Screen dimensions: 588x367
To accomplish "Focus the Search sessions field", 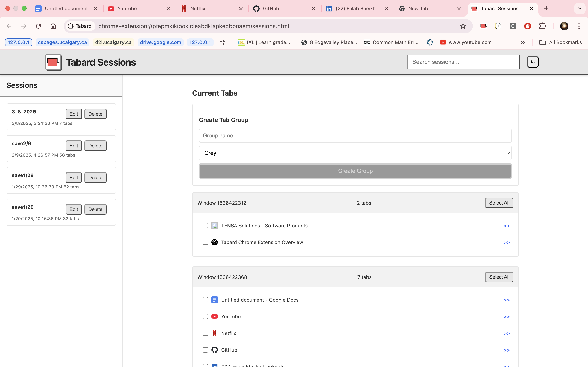I will (x=463, y=62).
